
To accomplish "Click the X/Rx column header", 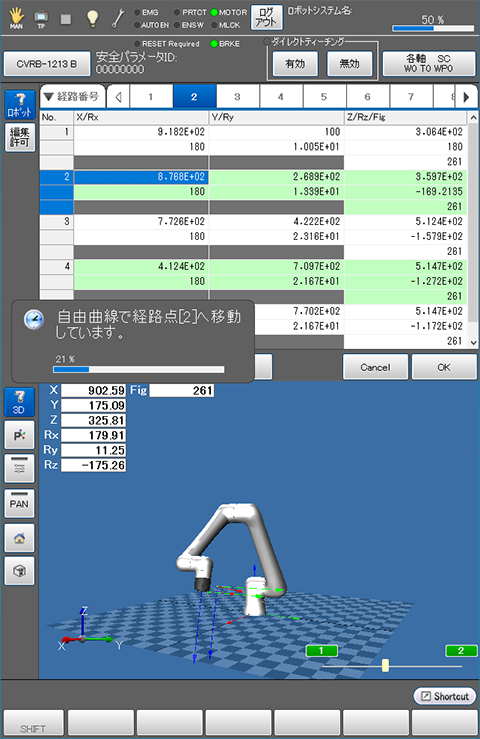I will point(141,117).
